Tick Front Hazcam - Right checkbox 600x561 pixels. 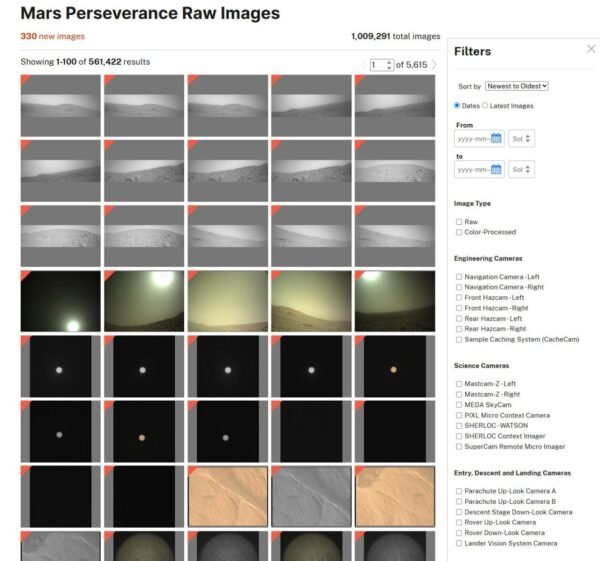[x=459, y=308]
